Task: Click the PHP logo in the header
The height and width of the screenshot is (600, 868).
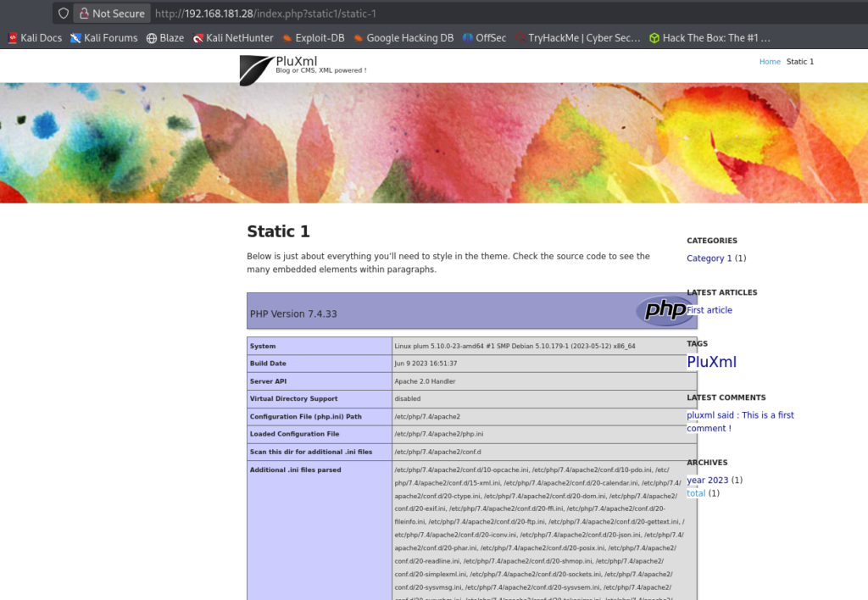Action: (x=664, y=311)
